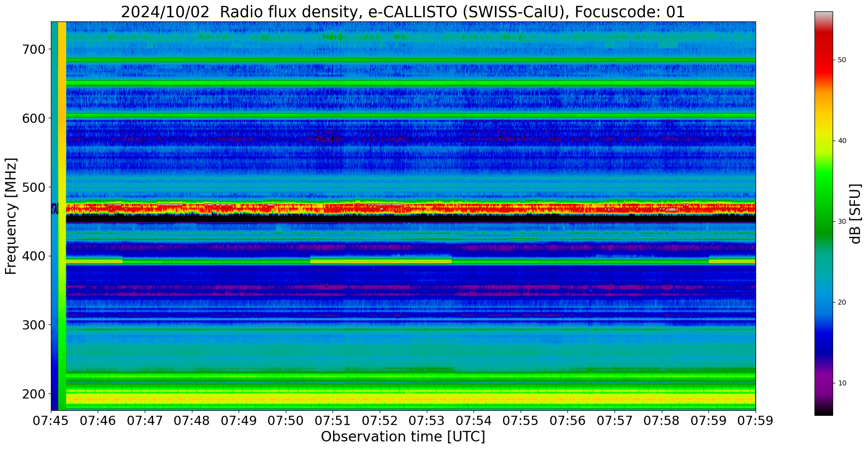Viewport: 868px width, 449px height.
Task: Click the 07:57 time tick label
Action: point(615,421)
